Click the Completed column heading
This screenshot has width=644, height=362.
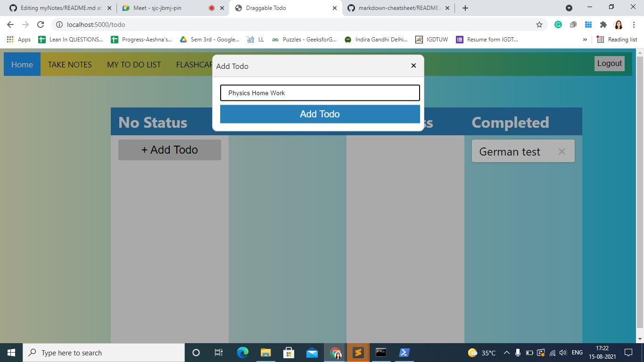pos(510,123)
